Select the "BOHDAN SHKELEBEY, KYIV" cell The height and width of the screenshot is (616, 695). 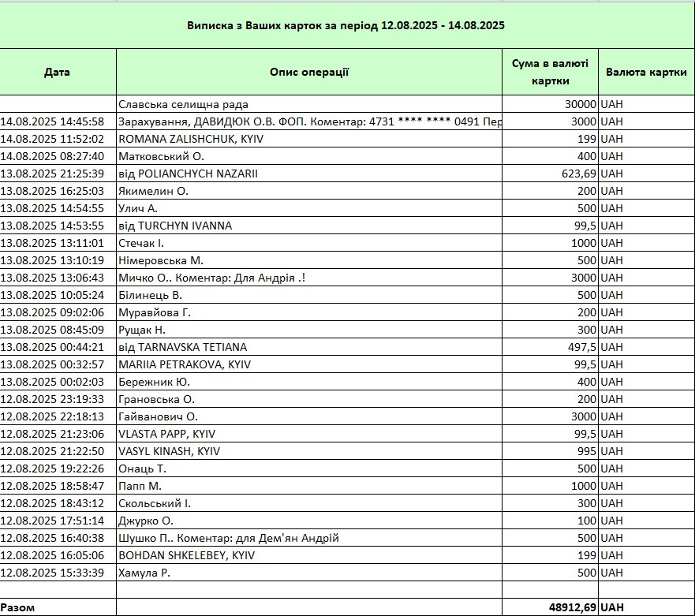tap(186, 555)
